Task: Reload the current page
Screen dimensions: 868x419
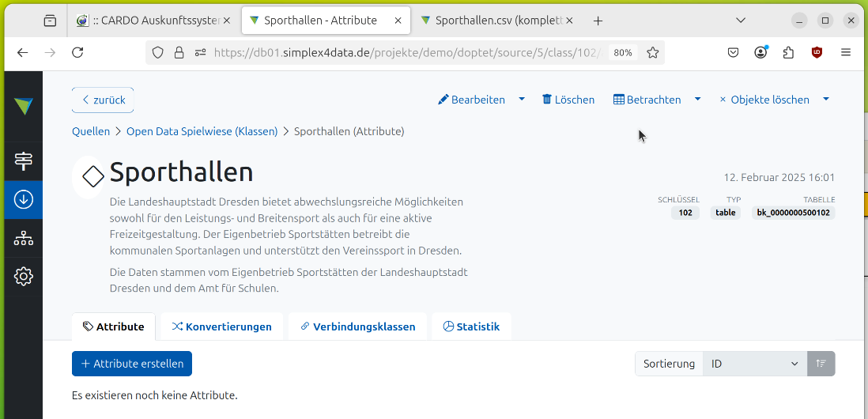Action: coord(77,52)
